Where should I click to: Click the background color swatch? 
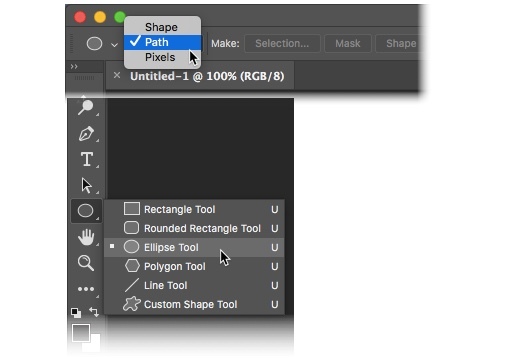point(95,343)
